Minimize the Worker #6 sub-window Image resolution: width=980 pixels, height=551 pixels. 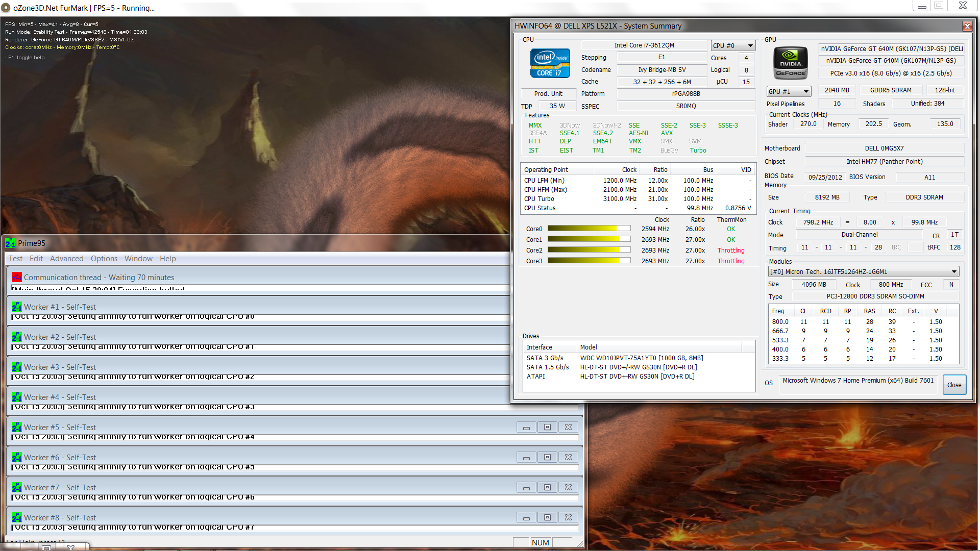pos(526,457)
